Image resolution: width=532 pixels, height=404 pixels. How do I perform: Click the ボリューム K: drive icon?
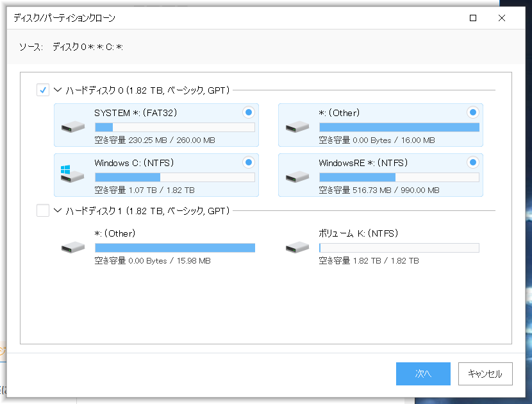coord(297,248)
